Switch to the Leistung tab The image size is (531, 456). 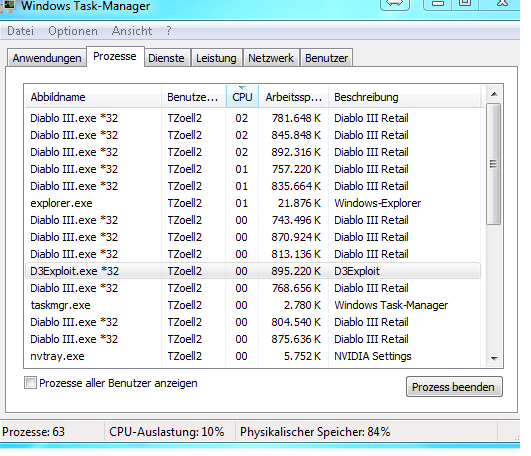tap(216, 58)
